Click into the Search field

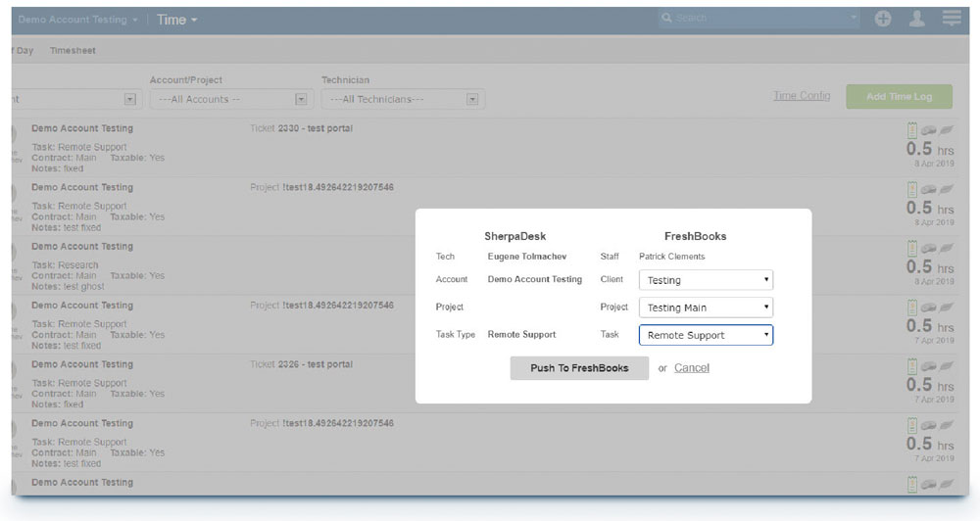coord(755,18)
